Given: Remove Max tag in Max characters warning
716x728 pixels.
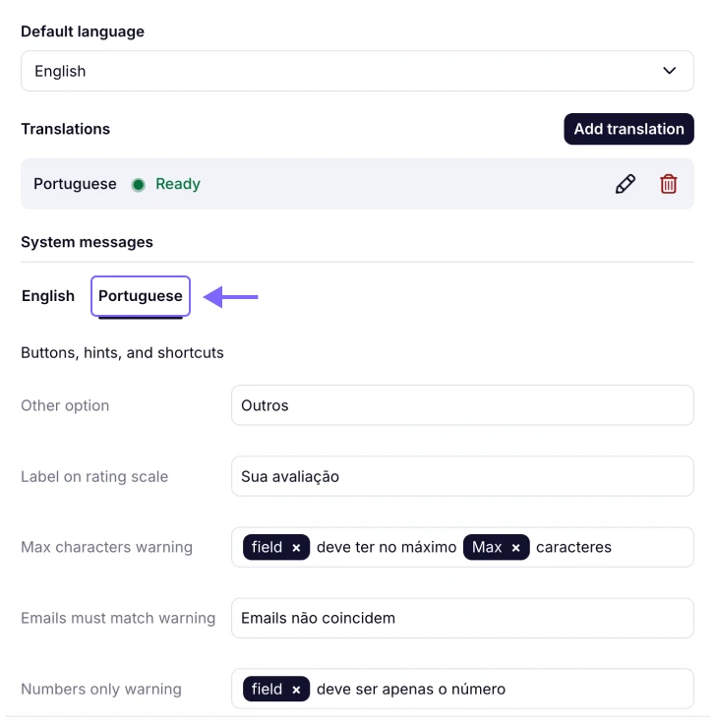Looking at the screenshot, I should pyautogui.click(x=515, y=548).
